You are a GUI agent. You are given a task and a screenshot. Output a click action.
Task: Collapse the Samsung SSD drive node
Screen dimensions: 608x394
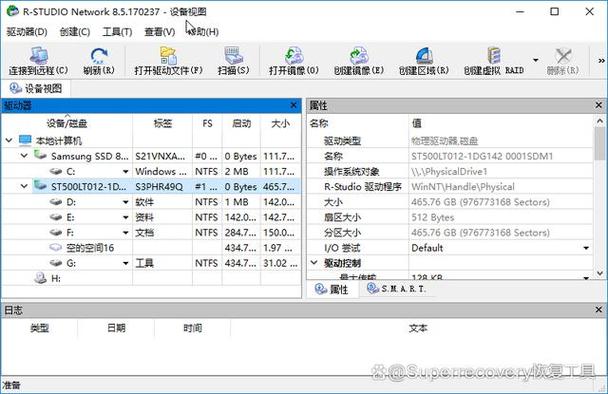click(x=24, y=156)
